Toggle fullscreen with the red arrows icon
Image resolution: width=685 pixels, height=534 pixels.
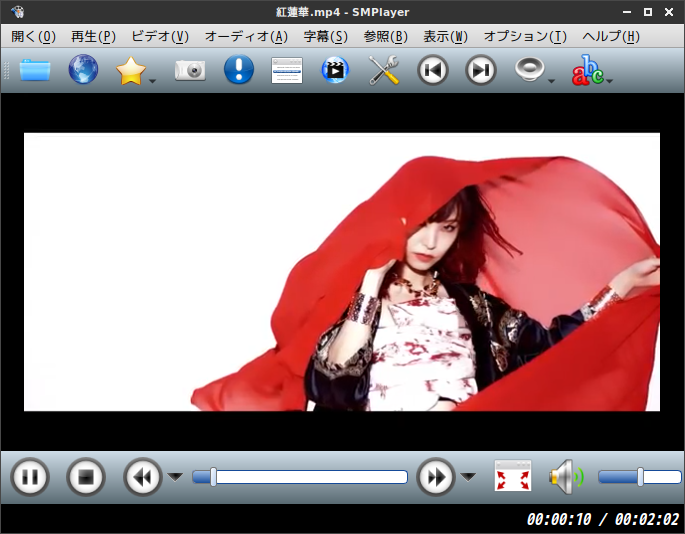pos(512,475)
